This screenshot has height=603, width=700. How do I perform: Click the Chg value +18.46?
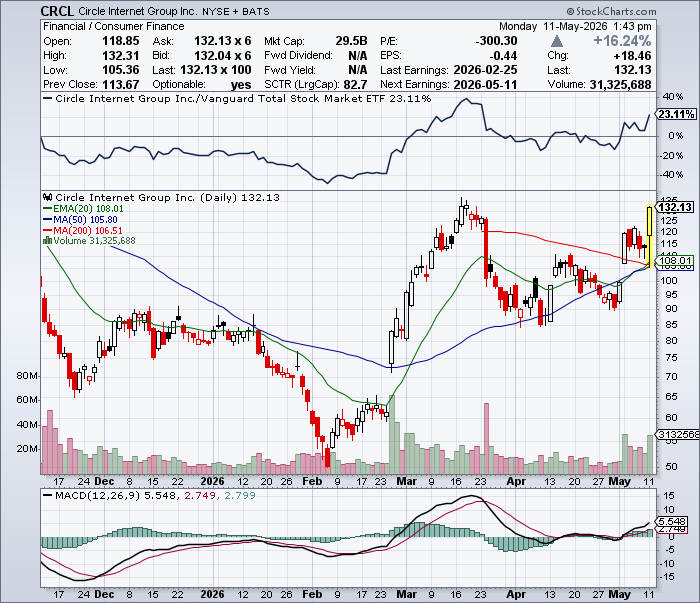point(632,56)
